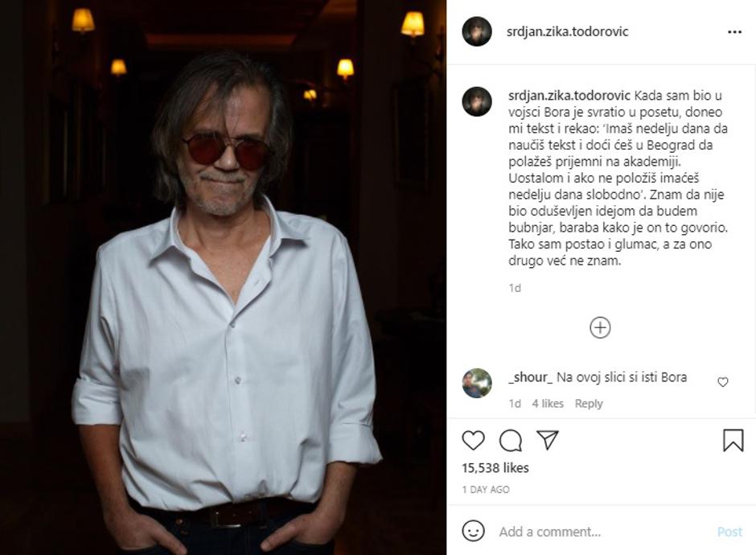Click the post photo of the man

(223, 277)
